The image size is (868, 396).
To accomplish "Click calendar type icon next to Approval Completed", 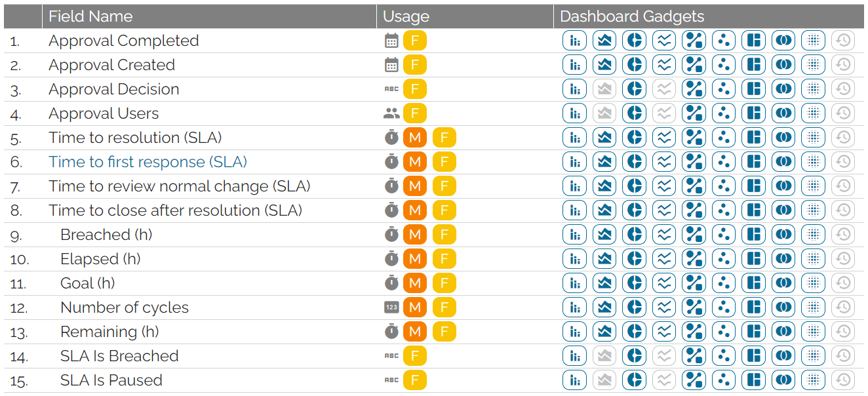I will click(x=391, y=41).
